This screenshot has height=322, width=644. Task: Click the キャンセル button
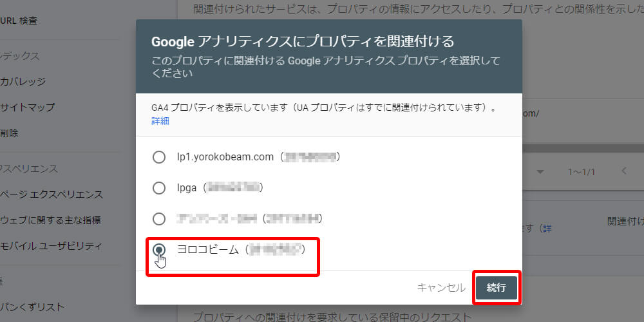click(441, 287)
